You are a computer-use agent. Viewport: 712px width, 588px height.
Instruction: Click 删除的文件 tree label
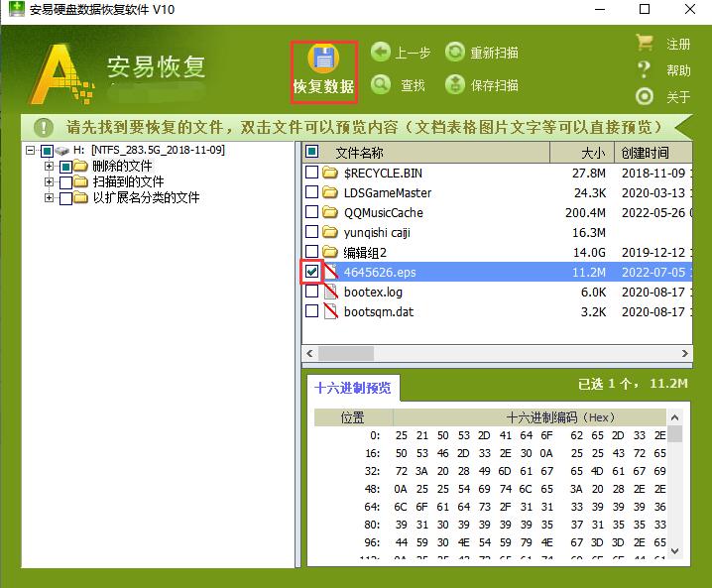[122, 167]
